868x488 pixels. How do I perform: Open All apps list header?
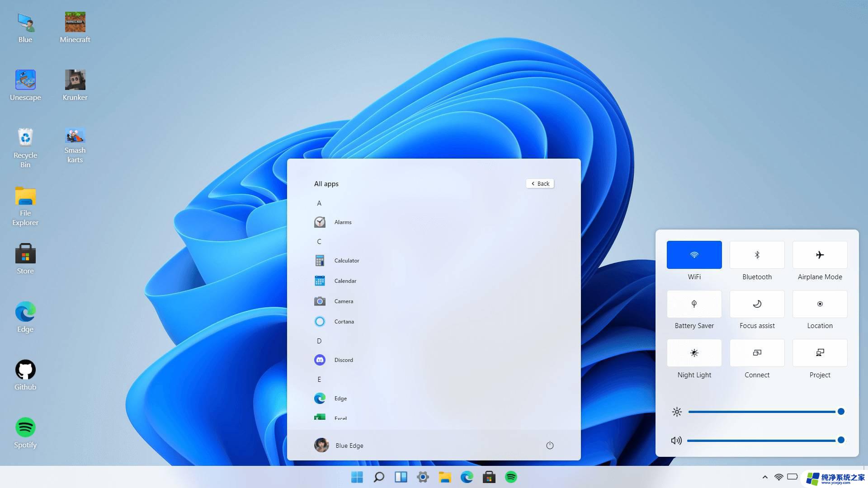[326, 183]
